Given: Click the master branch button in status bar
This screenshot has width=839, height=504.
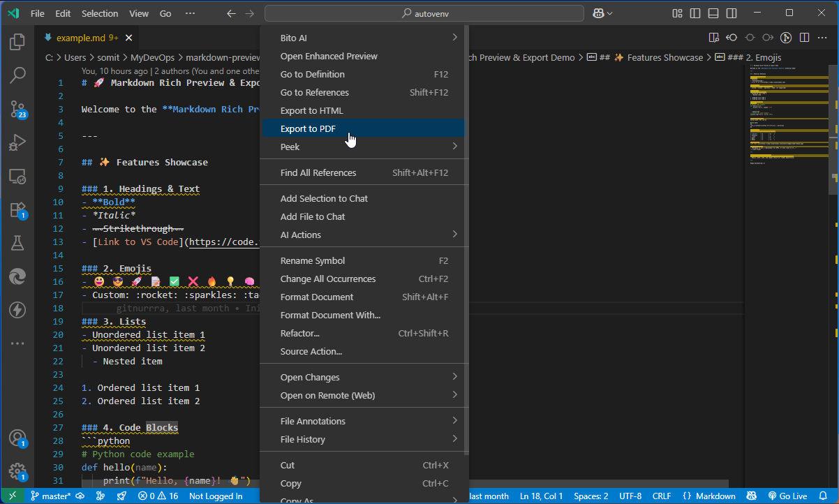Looking at the screenshot, I should (x=50, y=496).
